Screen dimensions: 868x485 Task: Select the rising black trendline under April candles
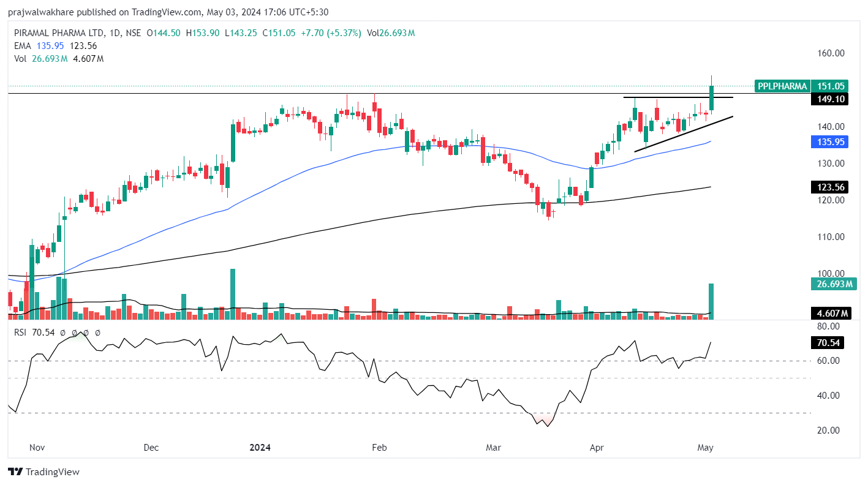click(683, 133)
